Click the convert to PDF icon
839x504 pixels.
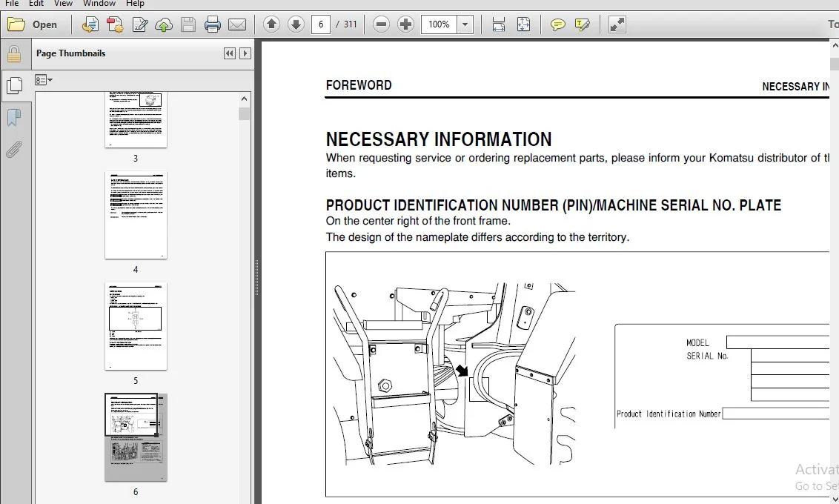pyautogui.click(x=114, y=24)
